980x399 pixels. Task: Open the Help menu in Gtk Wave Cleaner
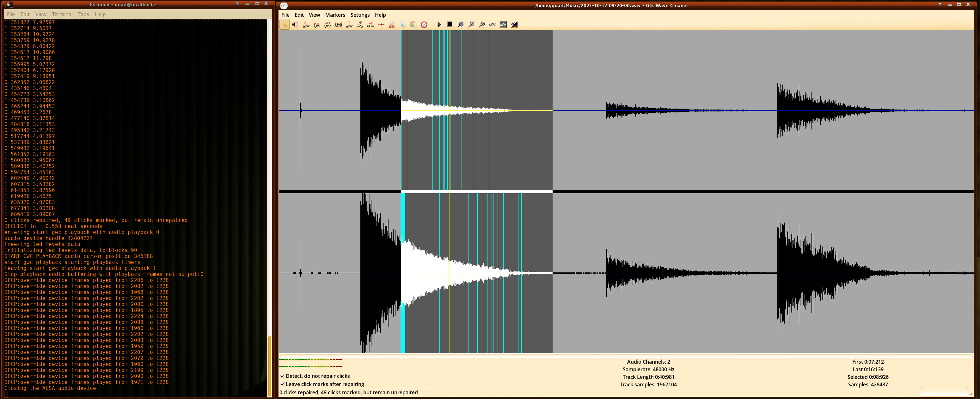[x=380, y=15]
